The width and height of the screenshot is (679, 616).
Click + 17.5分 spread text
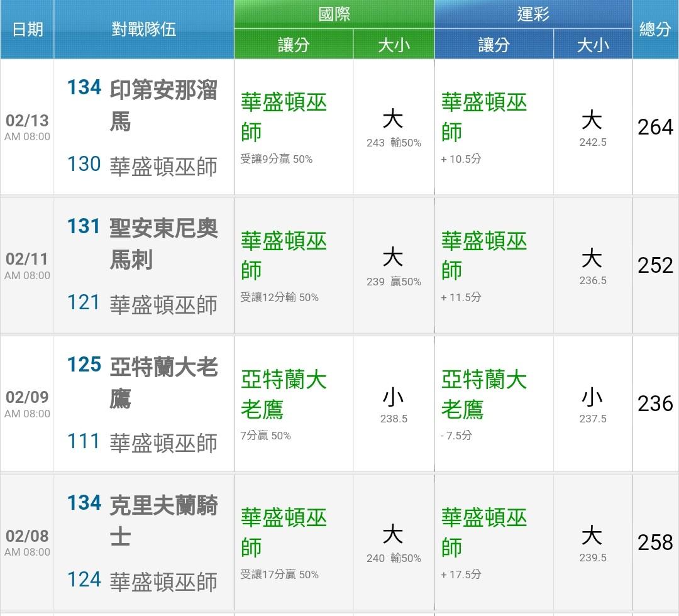pos(461,575)
